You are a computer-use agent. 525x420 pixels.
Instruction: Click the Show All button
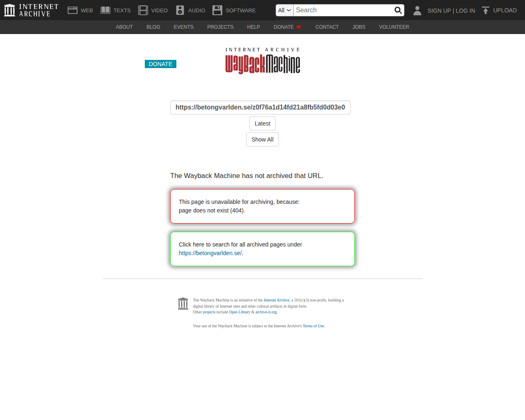[x=262, y=139]
